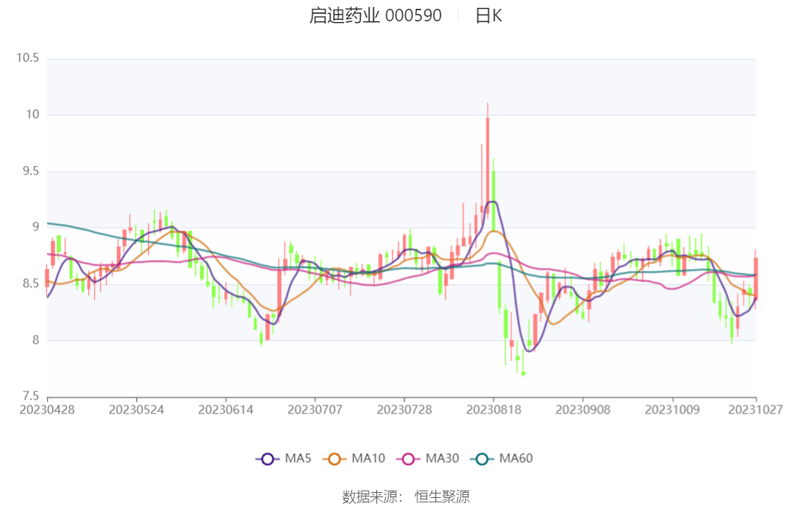Click the 日K label in title
The height and width of the screenshot is (506, 812).
(489, 15)
